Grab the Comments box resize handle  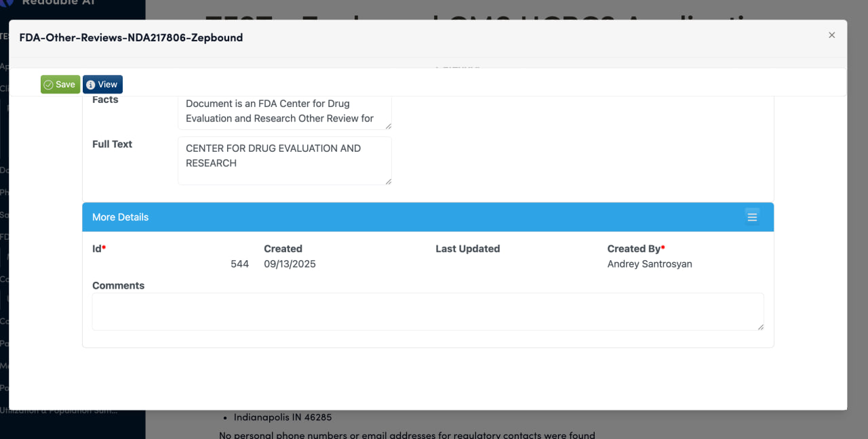(x=761, y=327)
